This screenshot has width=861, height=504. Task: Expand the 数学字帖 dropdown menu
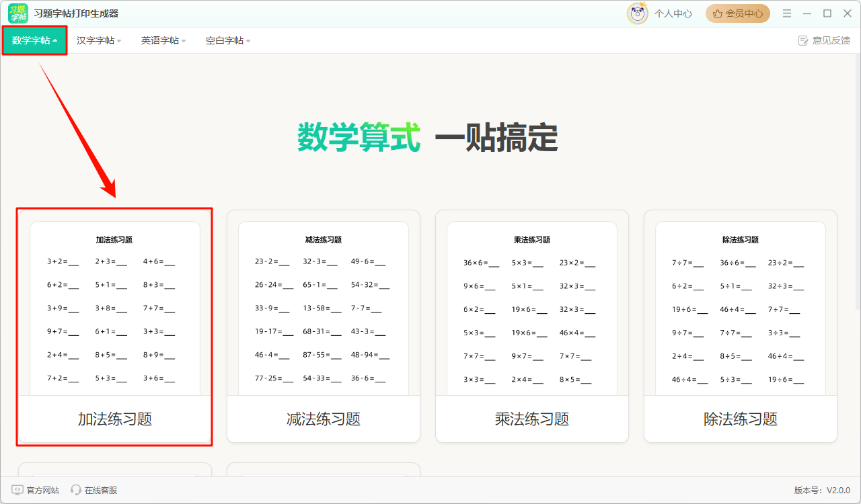34,40
